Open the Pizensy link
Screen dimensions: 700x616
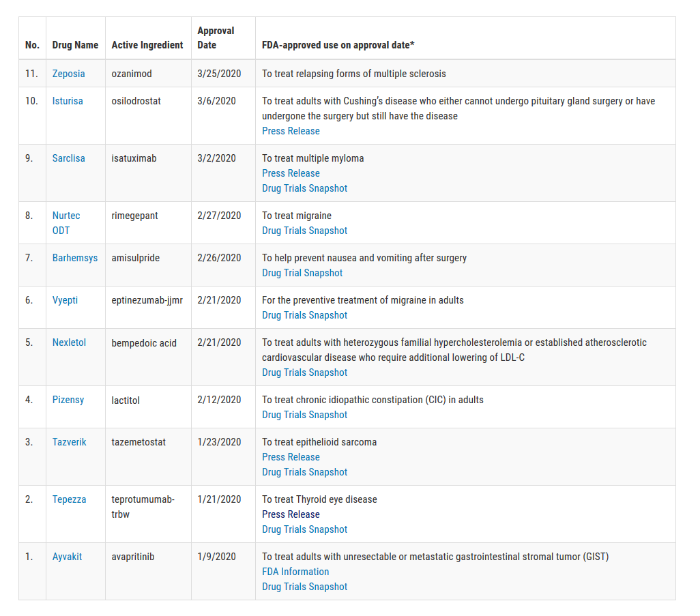coord(68,400)
